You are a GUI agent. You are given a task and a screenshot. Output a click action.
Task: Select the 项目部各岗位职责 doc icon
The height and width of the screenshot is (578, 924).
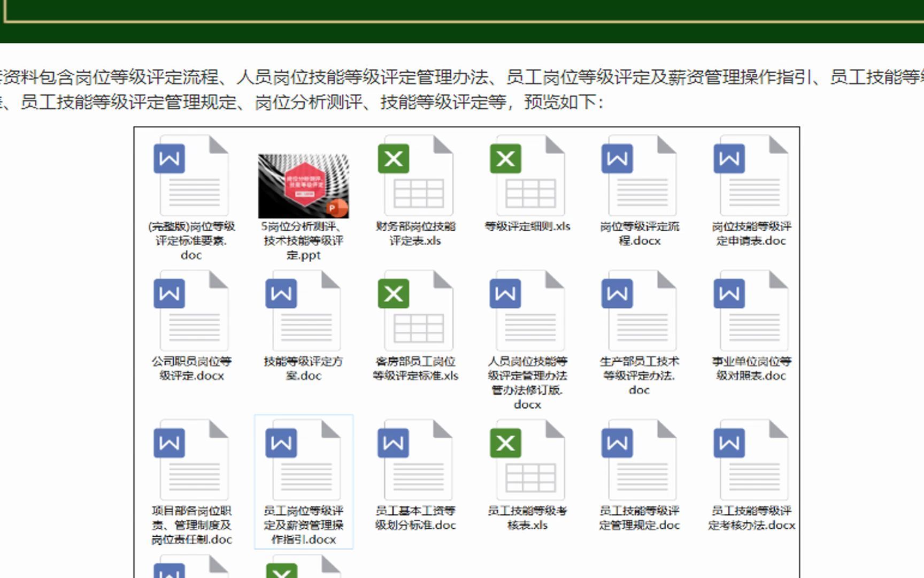[x=191, y=460]
